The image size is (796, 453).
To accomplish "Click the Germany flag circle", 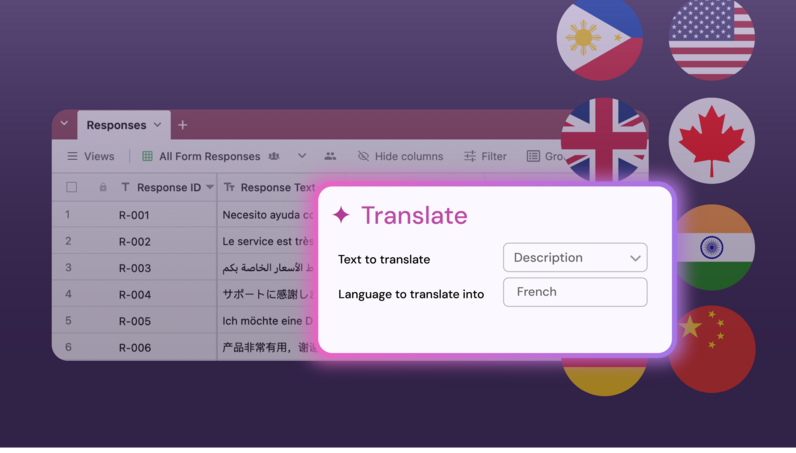I will [x=604, y=375].
